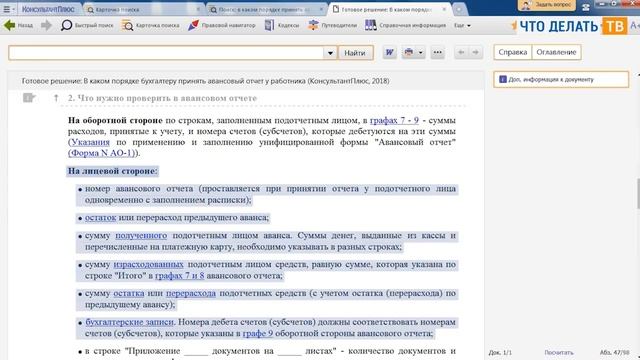640x360 pixels.
Task: Click the Найти button
Action: point(355,53)
